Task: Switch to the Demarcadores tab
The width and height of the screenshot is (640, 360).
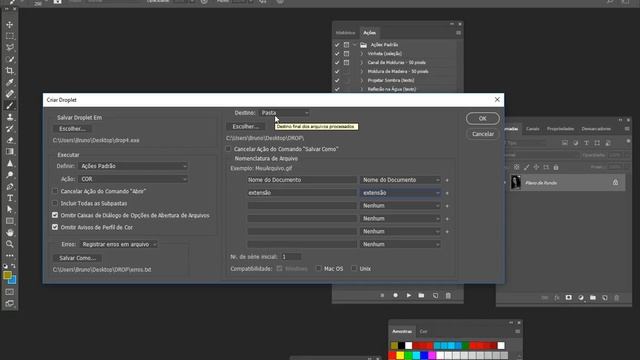Action: (x=596, y=129)
